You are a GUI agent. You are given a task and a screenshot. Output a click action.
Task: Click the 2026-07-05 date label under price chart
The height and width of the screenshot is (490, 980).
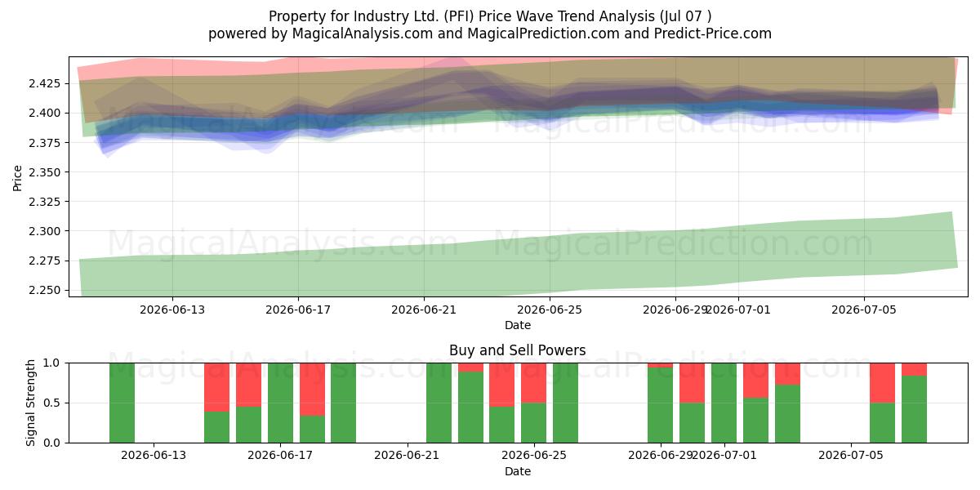click(x=865, y=310)
